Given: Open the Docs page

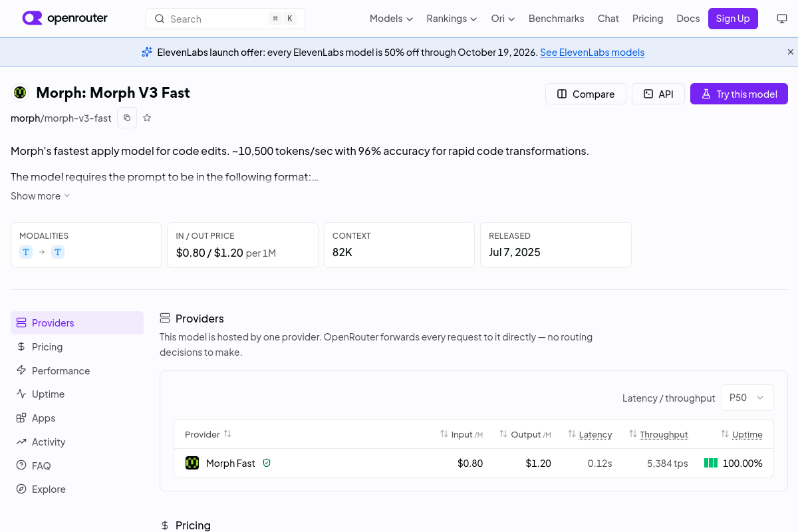Looking at the screenshot, I should [688, 19].
